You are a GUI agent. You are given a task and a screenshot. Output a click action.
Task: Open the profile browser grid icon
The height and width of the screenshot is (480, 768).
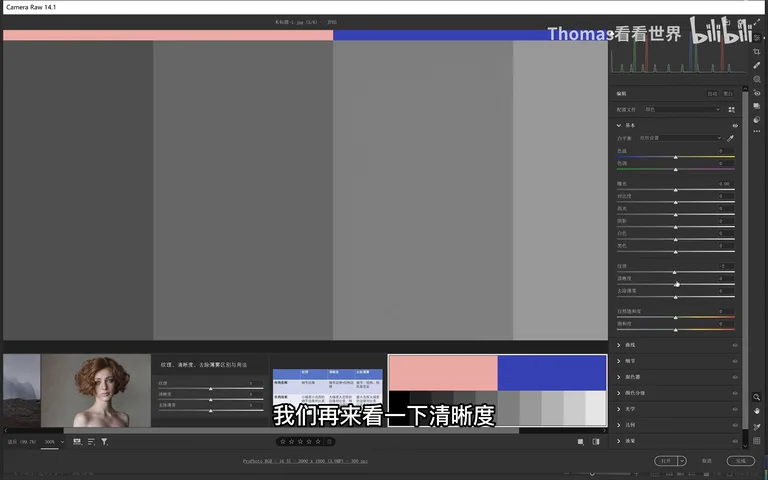click(x=731, y=110)
